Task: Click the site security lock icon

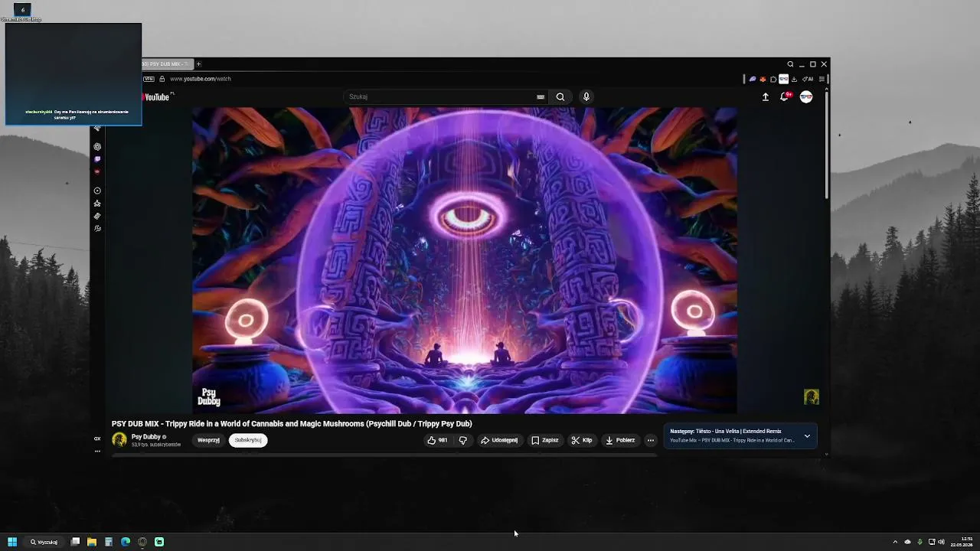Action: click(x=162, y=79)
